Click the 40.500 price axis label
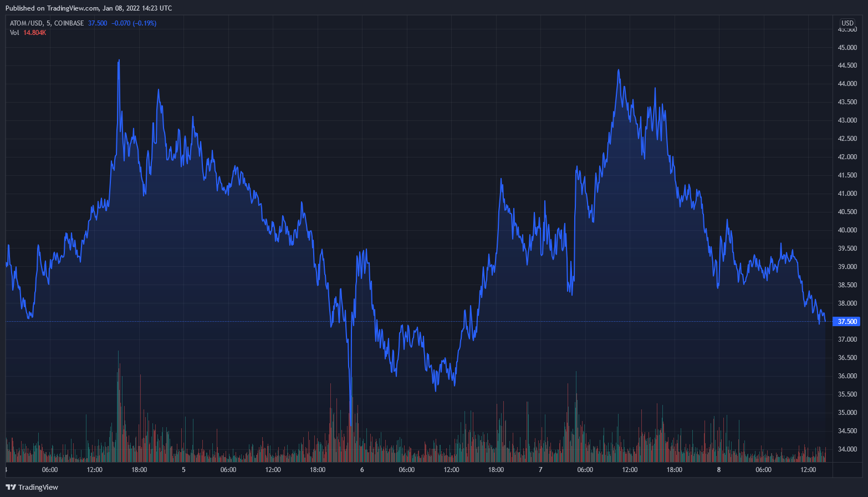The height and width of the screenshot is (497, 868). (847, 212)
